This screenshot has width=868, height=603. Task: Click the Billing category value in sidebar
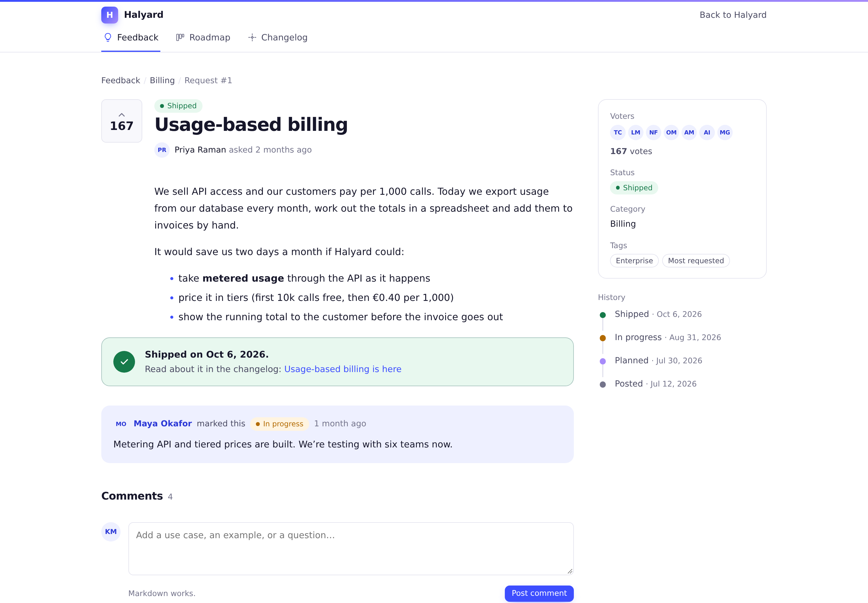pyautogui.click(x=623, y=224)
